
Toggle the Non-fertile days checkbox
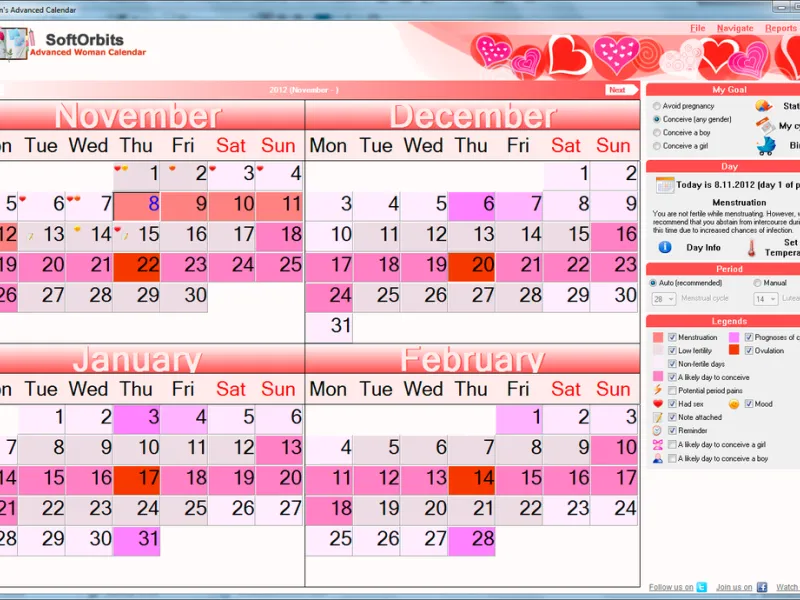point(672,364)
